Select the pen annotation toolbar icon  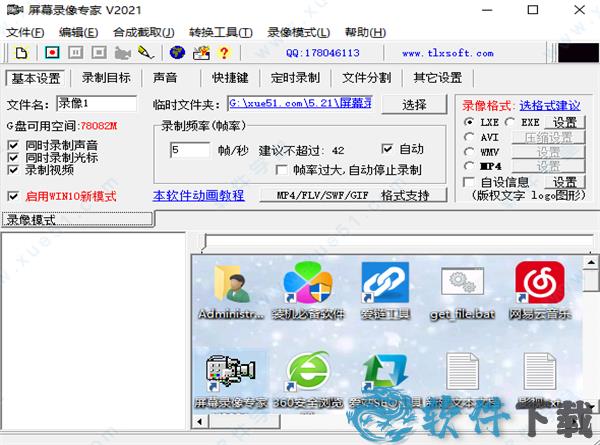tap(146, 52)
